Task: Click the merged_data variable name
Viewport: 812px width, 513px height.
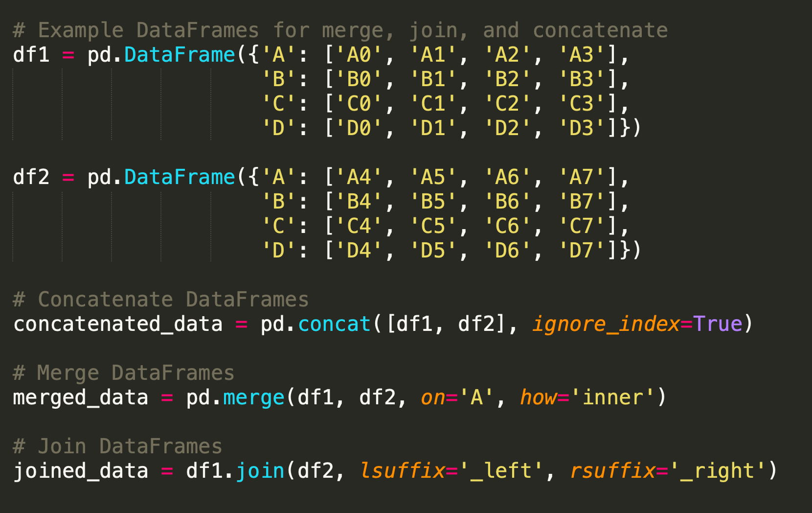Action: tap(80, 397)
